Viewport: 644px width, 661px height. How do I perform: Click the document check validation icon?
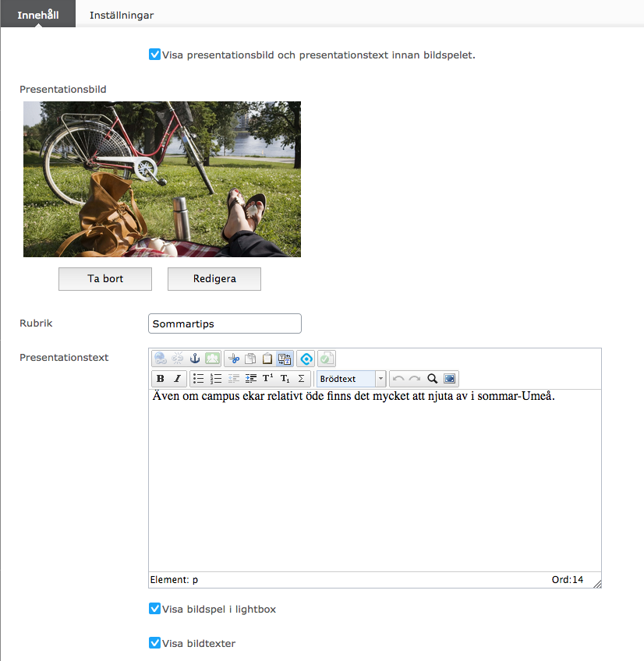coord(327,359)
